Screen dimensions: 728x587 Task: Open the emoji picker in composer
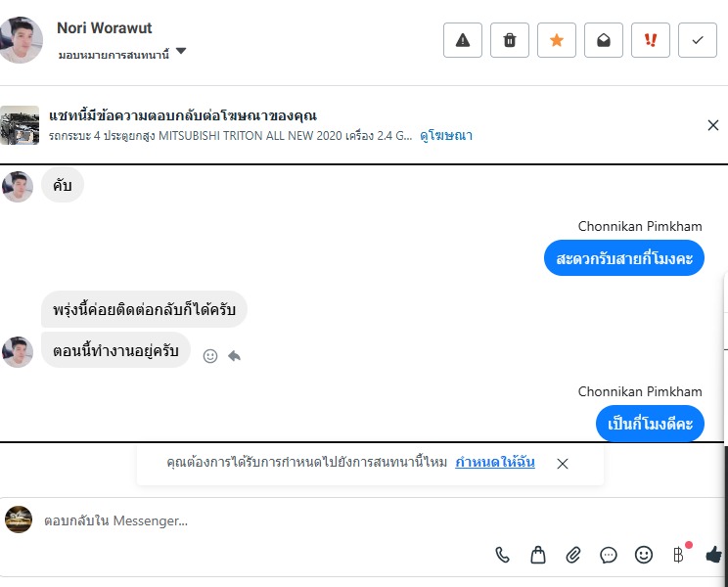pos(644,555)
